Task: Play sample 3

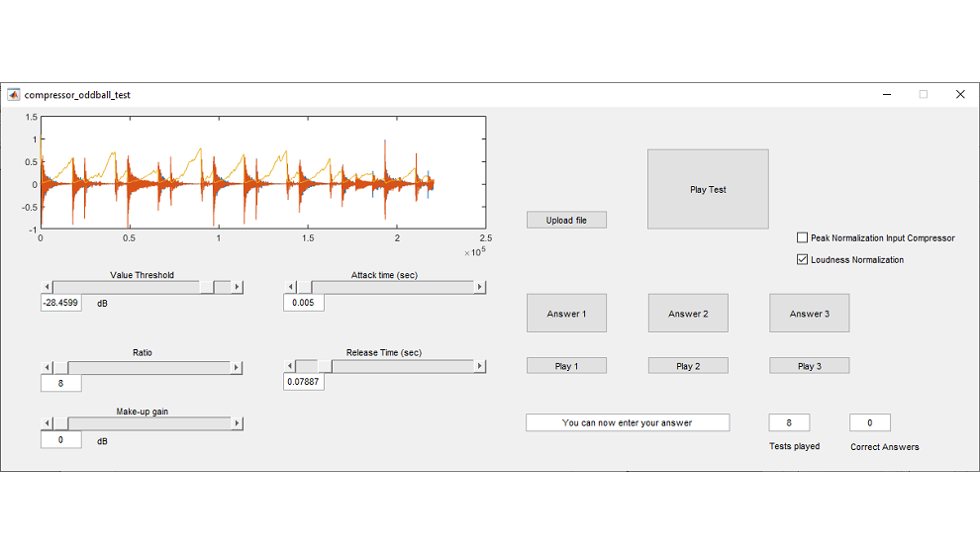Action: [x=809, y=366]
